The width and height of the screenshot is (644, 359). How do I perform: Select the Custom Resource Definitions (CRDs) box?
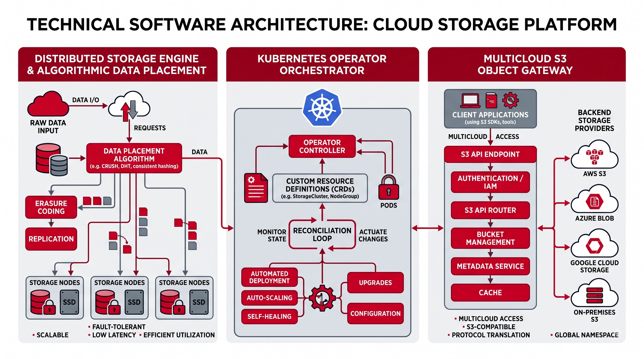320,188
